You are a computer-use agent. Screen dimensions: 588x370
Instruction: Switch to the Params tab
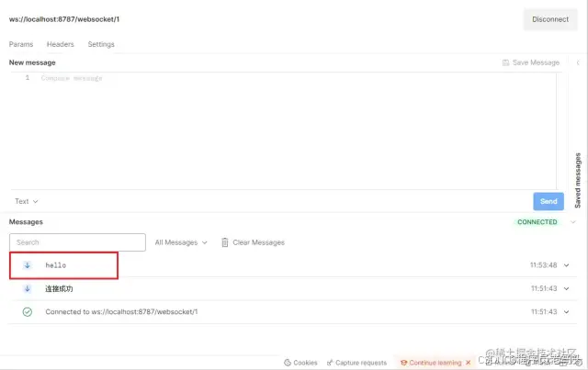click(21, 44)
